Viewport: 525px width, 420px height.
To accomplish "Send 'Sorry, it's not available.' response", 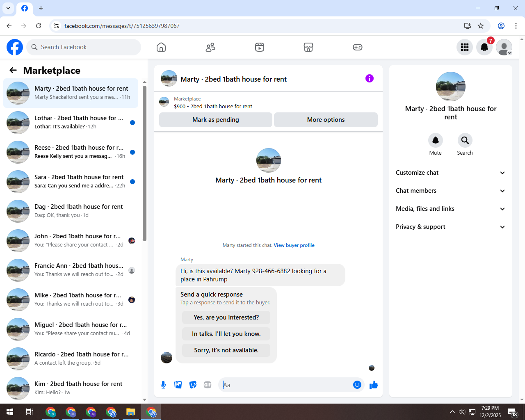I will 226,350.
